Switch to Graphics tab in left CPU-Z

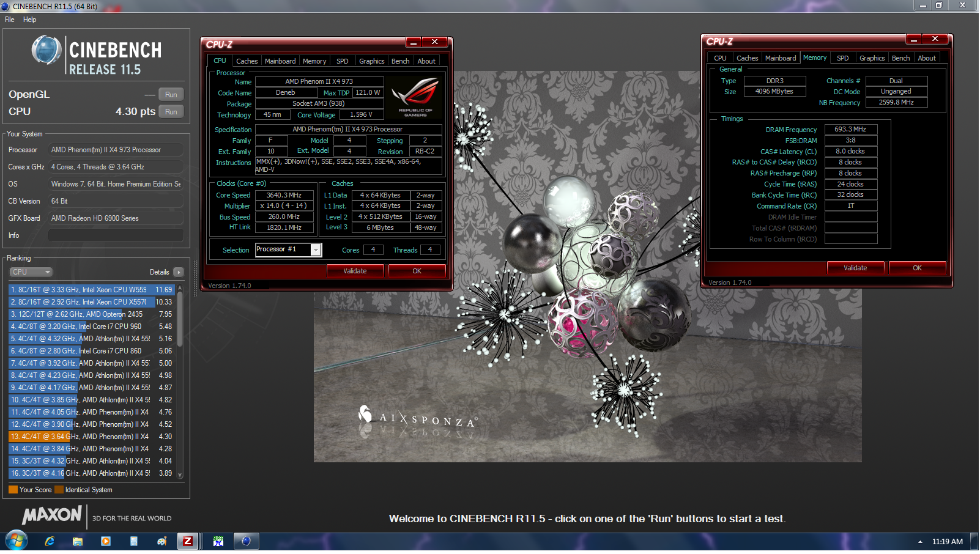pos(371,61)
